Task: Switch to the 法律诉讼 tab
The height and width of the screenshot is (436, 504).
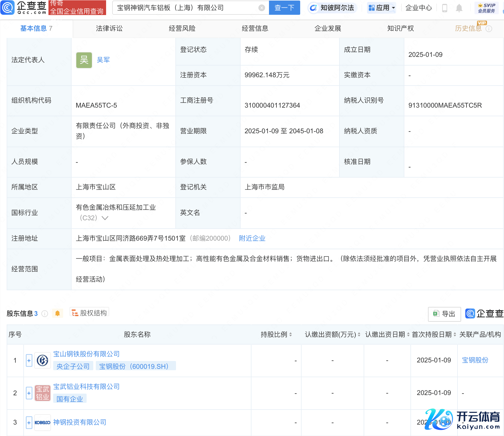Action: (109, 28)
